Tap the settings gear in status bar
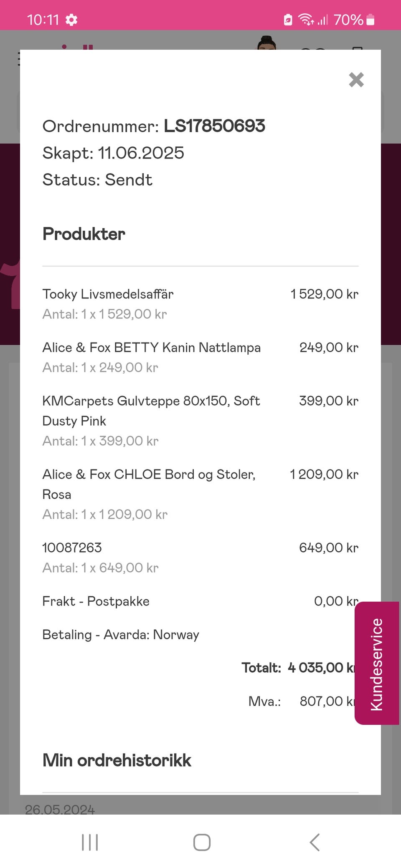Viewport: 401px width, 868px height. pyautogui.click(x=71, y=20)
